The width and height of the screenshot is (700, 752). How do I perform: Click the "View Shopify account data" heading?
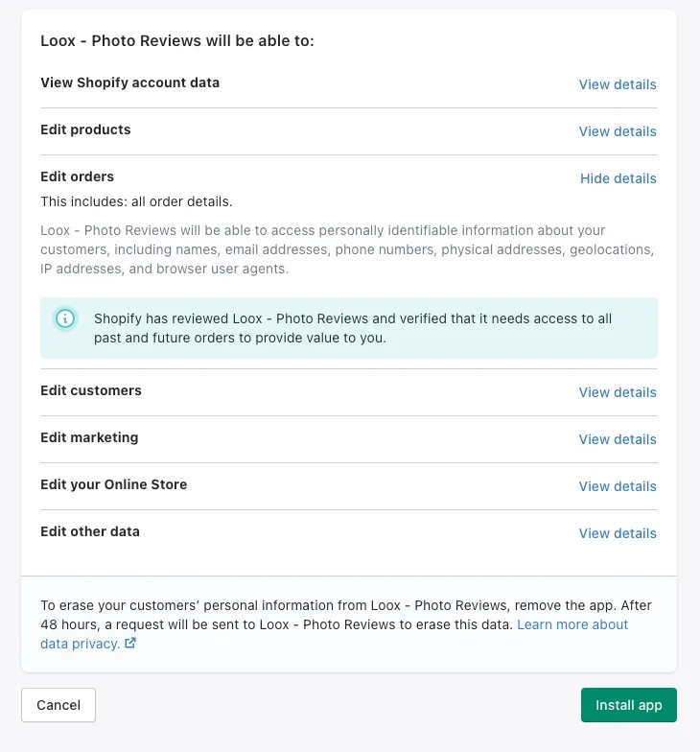click(x=129, y=82)
